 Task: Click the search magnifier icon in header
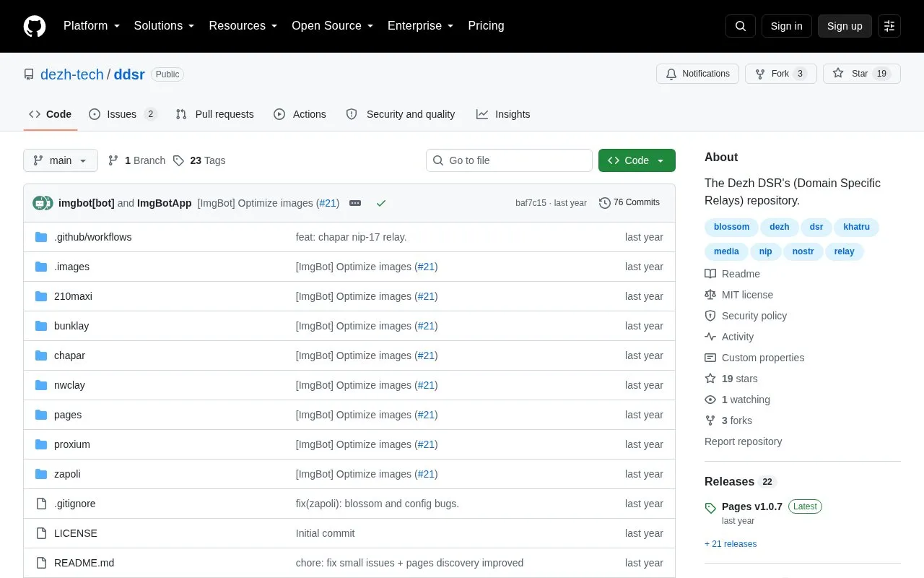coord(741,26)
